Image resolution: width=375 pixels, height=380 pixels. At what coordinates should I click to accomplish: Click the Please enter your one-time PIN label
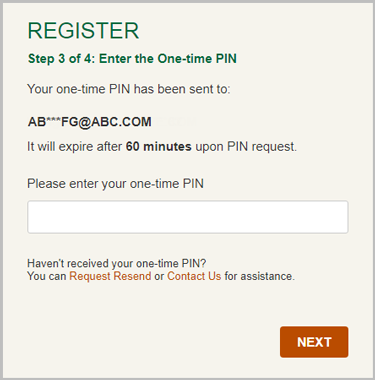point(115,184)
